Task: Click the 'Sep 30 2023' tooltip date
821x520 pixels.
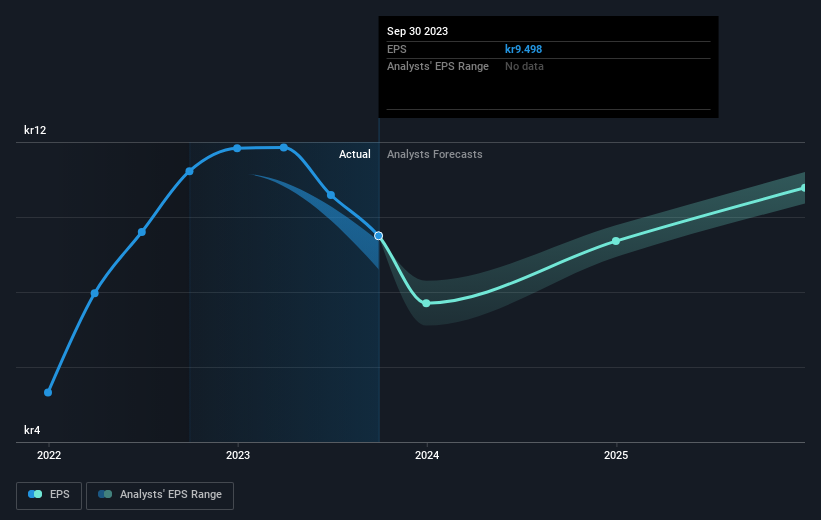Action: coord(417,31)
